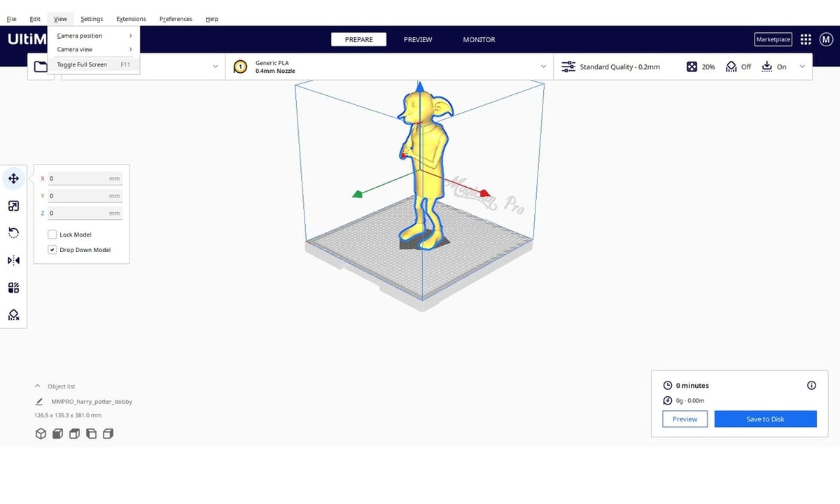
Task: Switch to top view cube icon
Action: pos(75,434)
